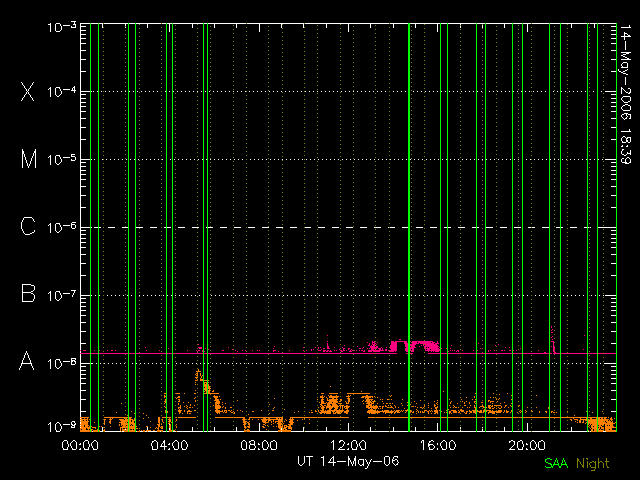640x480 pixels.
Task: Click the A flare class label
Action: pos(27,361)
